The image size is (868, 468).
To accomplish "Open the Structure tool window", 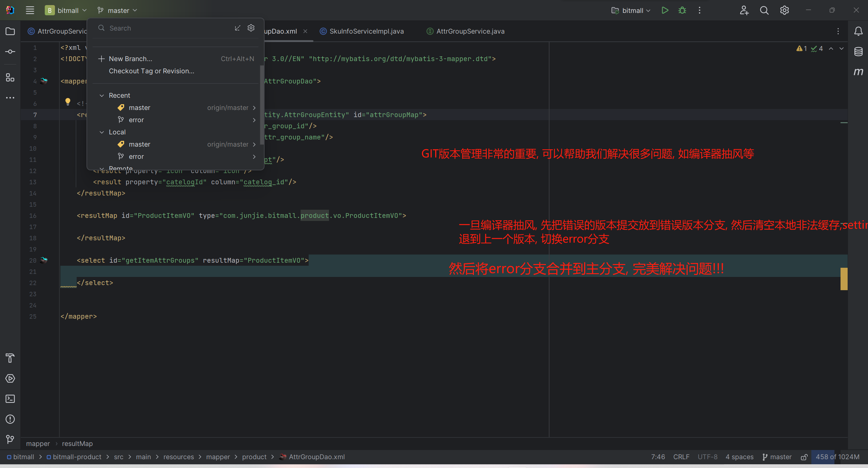I will coord(10,78).
